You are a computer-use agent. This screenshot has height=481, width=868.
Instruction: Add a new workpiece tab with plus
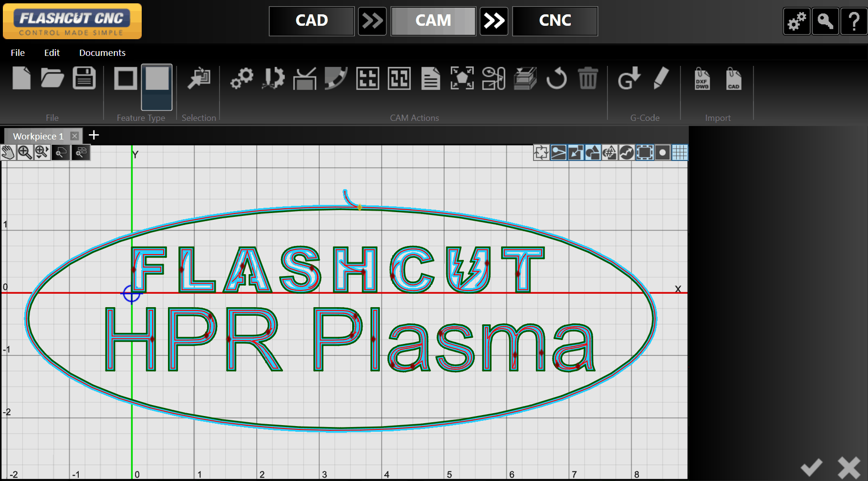pos(94,135)
